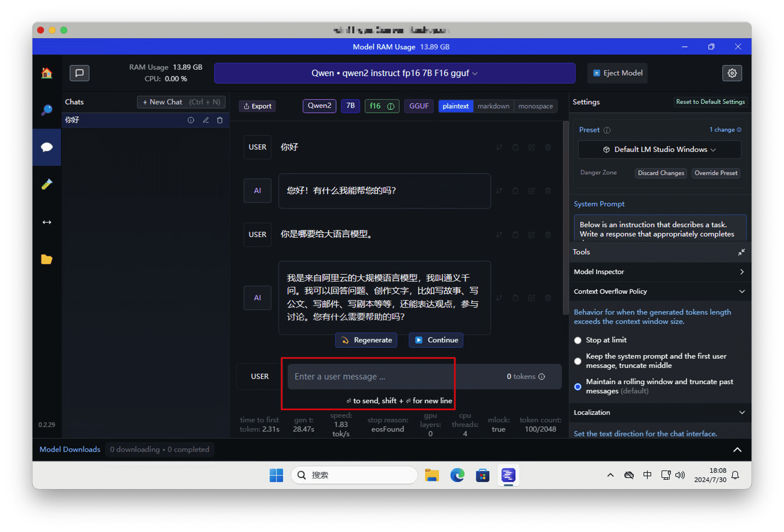Select Maintain a rolling window option
784x532 pixels.
tap(578, 386)
